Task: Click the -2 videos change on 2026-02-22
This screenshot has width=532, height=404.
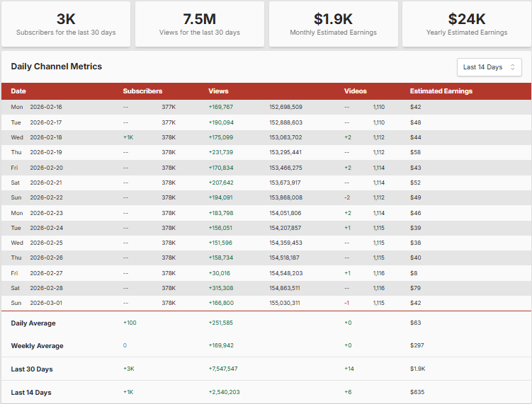Action: pyautogui.click(x=347, y=197)
